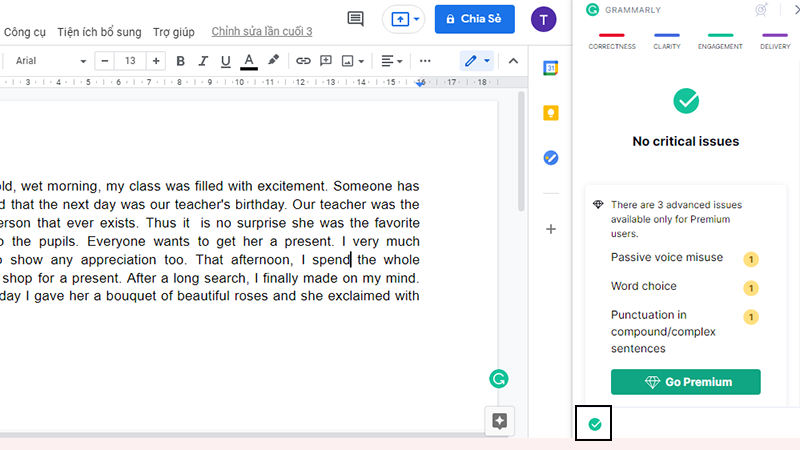This screenshot has height=450, width=800.
Task: Click the Explore star button
Action: coord(499,421)
